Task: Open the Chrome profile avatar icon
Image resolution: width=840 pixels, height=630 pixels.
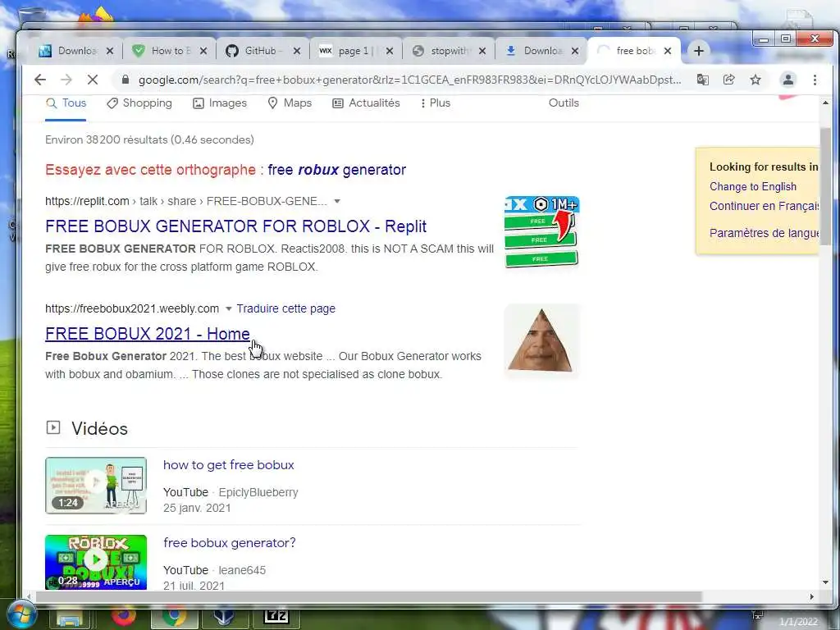Action: [788, 80]
